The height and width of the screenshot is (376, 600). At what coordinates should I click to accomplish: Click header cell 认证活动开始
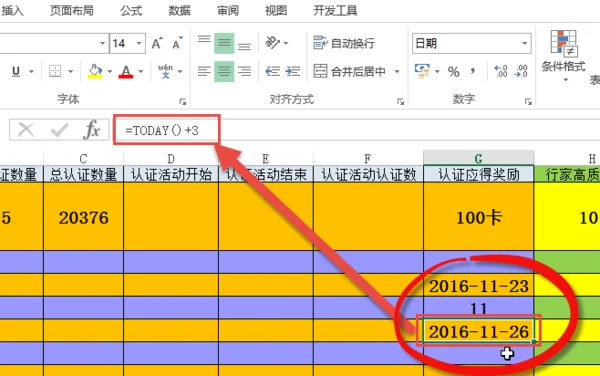(171, 174)
